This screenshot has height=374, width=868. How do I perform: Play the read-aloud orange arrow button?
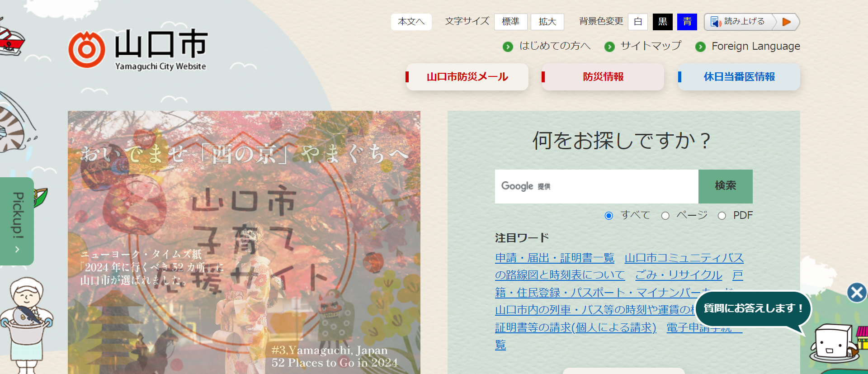pos(787,22)
